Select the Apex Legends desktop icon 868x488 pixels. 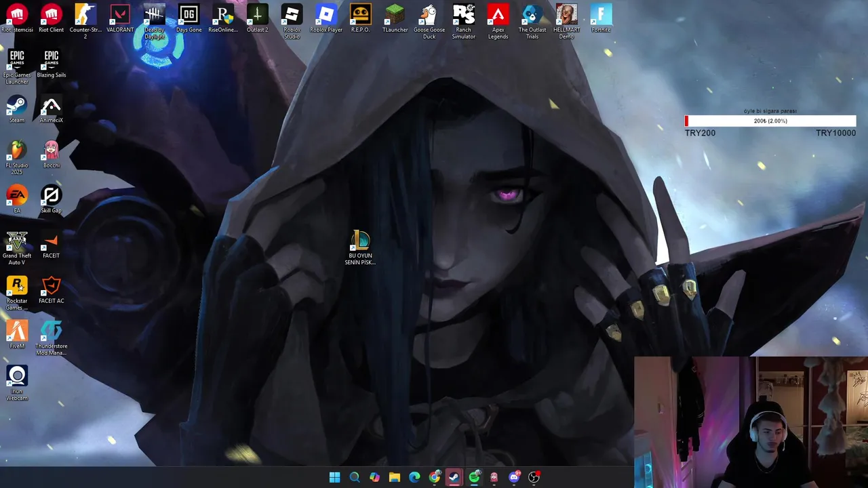[498, 21]
